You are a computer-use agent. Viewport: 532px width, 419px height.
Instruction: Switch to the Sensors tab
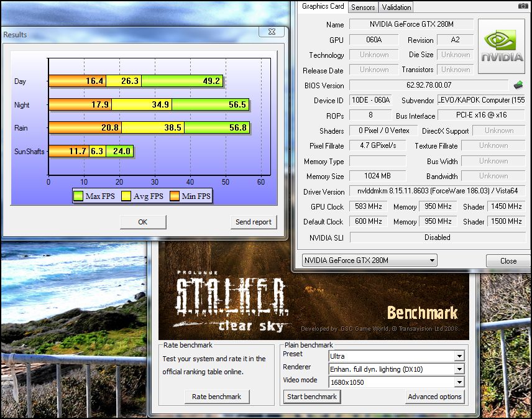362,7
